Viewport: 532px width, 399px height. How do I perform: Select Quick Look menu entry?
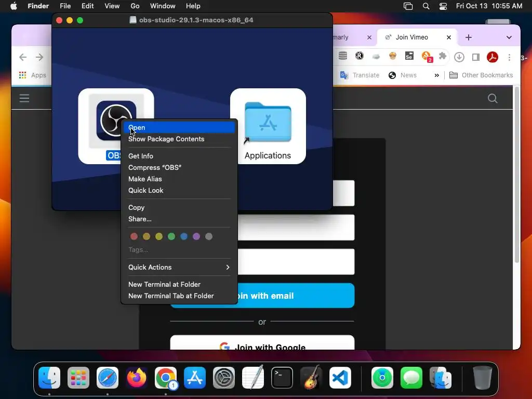pyautogui.click(x=179, y=190)
